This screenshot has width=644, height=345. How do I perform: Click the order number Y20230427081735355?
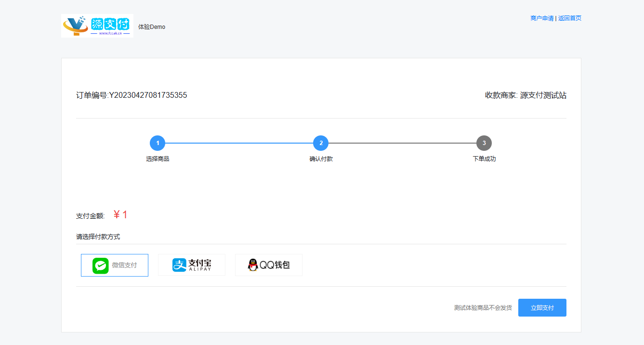click(148, 95)
